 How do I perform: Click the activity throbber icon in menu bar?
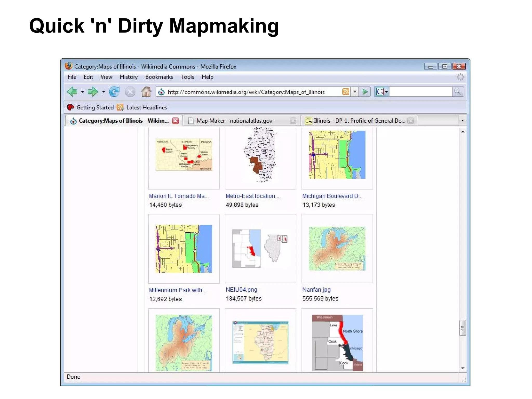[460, 77]
